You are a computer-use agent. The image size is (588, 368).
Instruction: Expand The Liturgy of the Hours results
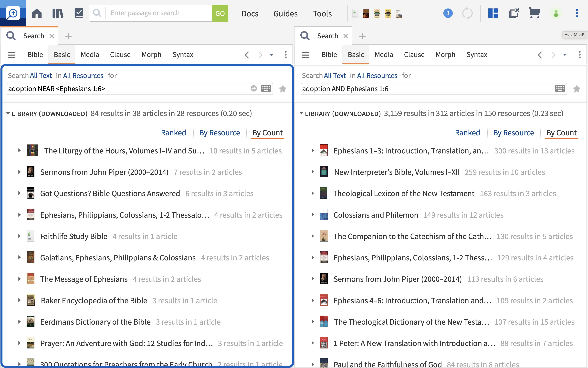tap(19, 151)
